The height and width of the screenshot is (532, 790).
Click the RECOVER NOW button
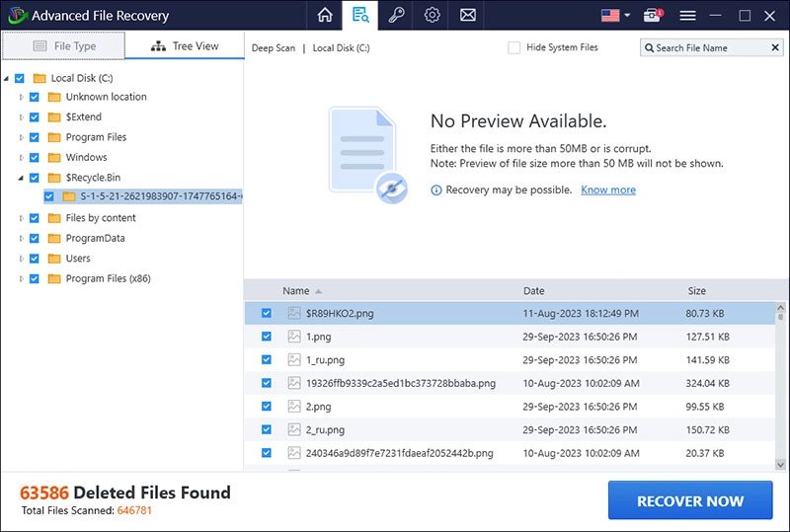tap(690, 500)
